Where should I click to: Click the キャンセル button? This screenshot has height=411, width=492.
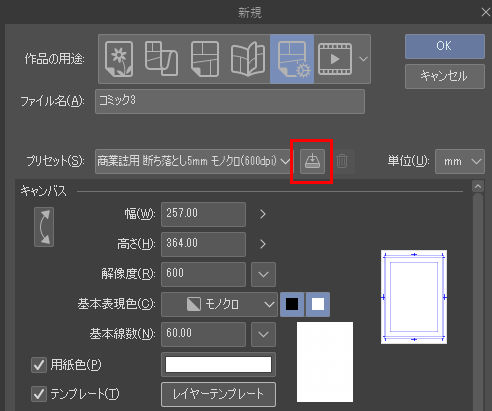[x=445, y=76]
